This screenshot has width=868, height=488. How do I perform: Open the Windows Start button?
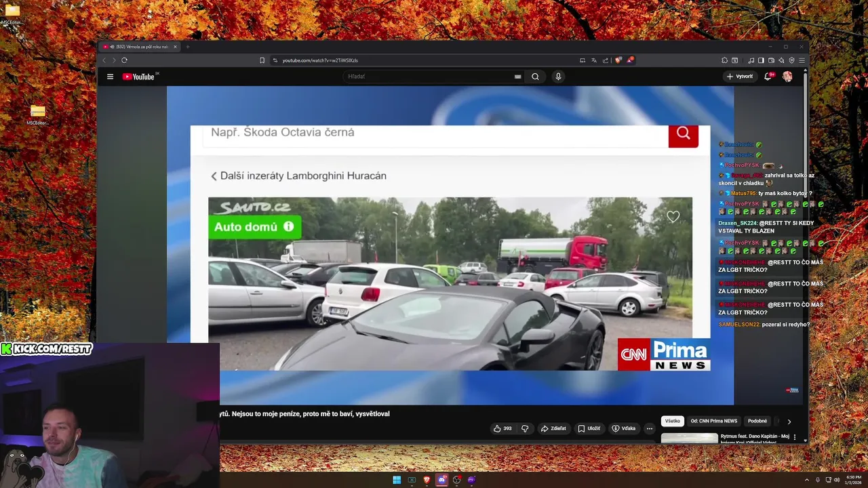(x=397, y=480)
